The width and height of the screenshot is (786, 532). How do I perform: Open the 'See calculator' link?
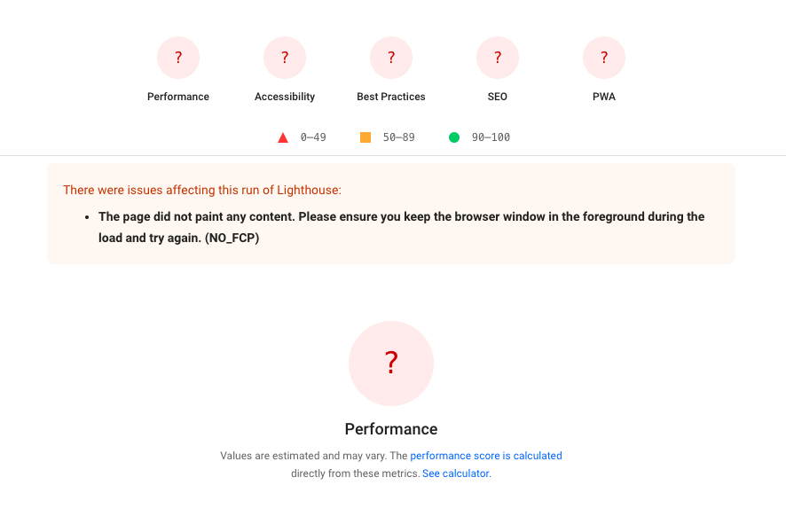(456, 473)
